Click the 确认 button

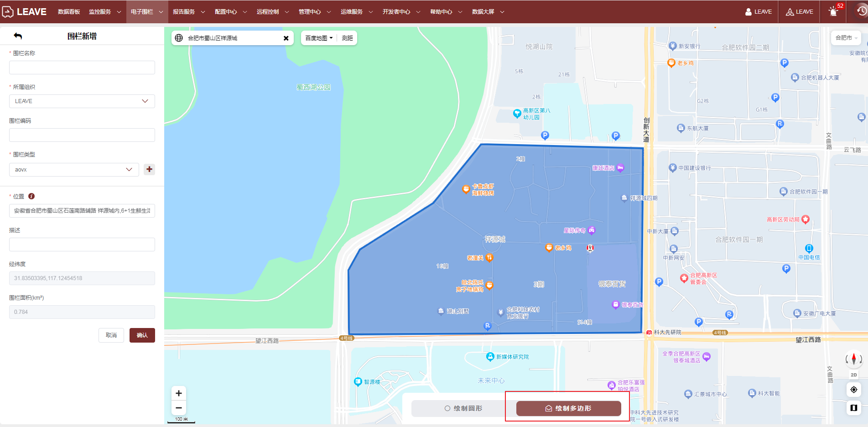point(142,335)
